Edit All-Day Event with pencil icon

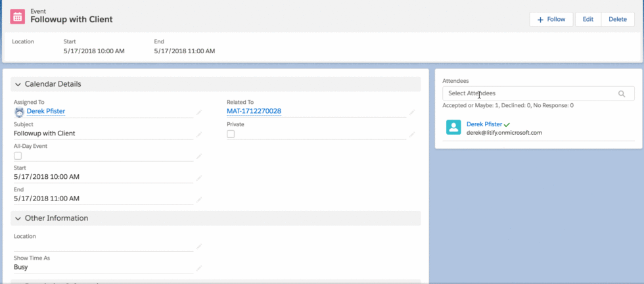click(198, 156)
